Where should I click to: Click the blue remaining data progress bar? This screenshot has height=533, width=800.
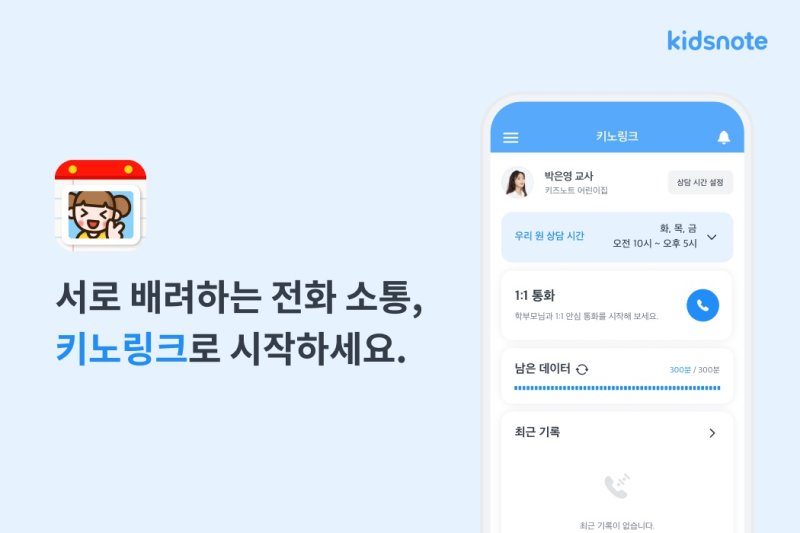617,388
